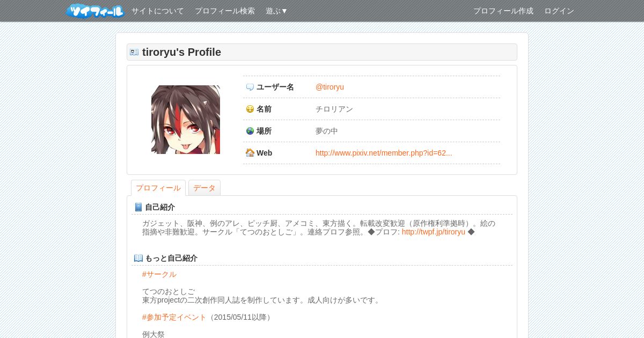The width and height of the screenshot is (644, 338).
Task: Click the Web label in profile table
Action: coord(264,153)
